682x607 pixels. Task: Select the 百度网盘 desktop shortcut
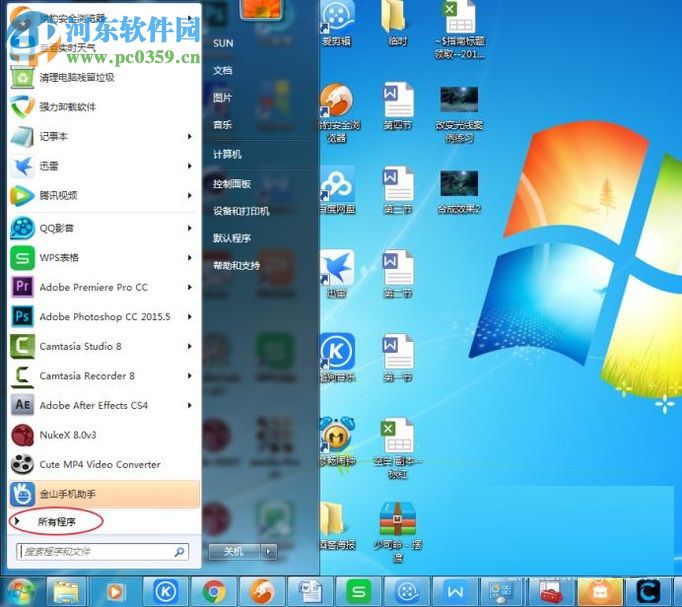click(x=337, y=192)
